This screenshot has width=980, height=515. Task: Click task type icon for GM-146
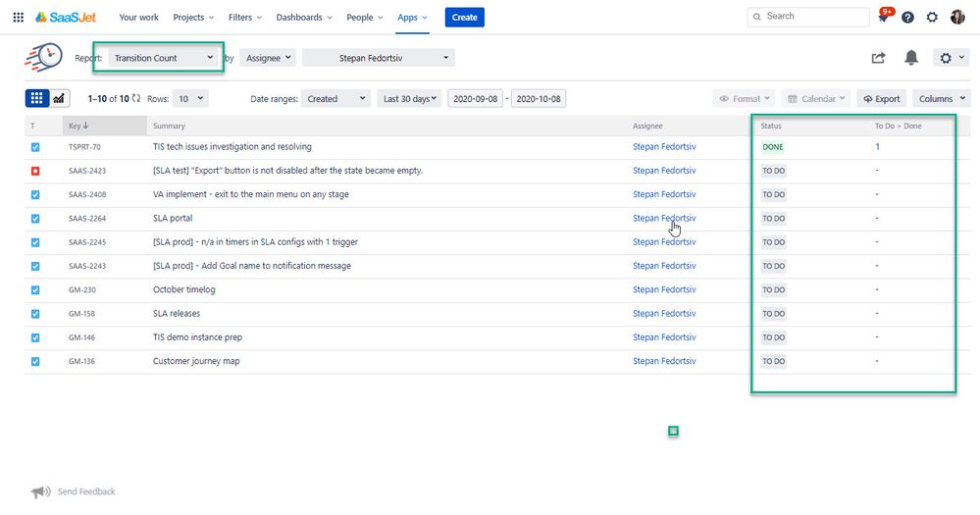pyautogui.click(x=35, y=337)
